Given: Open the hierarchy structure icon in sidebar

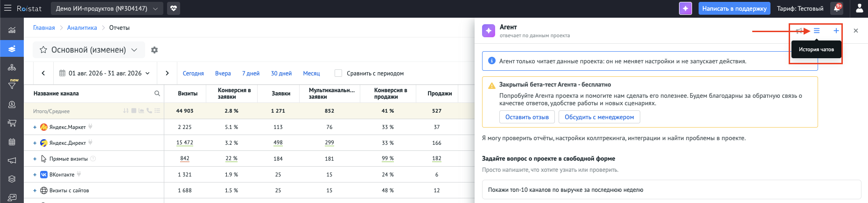Looking at the screenshot, I should [12, 68].
